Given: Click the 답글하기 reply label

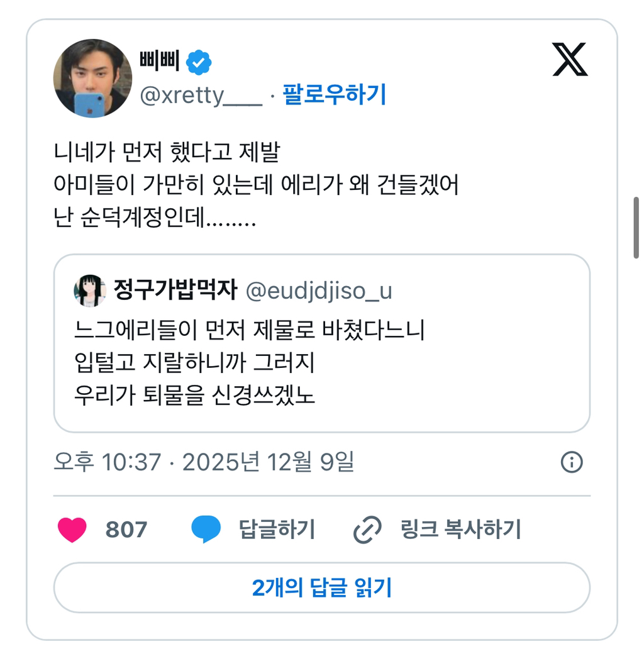Looking at the screenshot, I should pyautogui.click(x=277, y=530).
